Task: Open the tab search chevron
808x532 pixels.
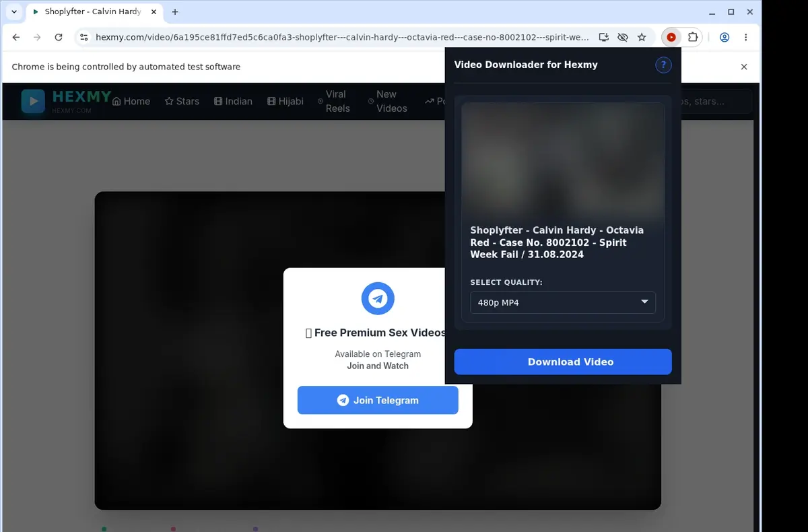Action: [x=14, y=11]
